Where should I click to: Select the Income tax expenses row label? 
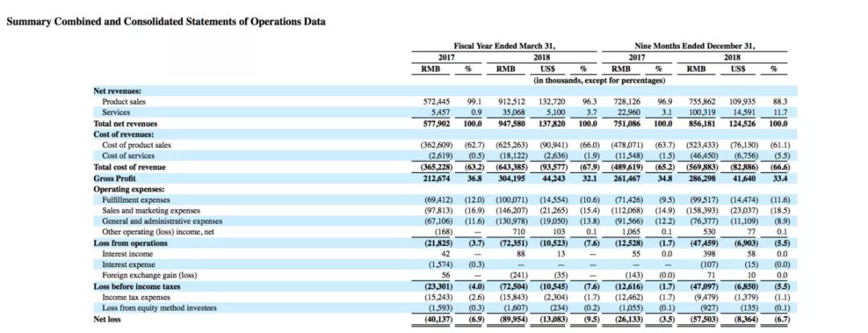pos(134,298)
